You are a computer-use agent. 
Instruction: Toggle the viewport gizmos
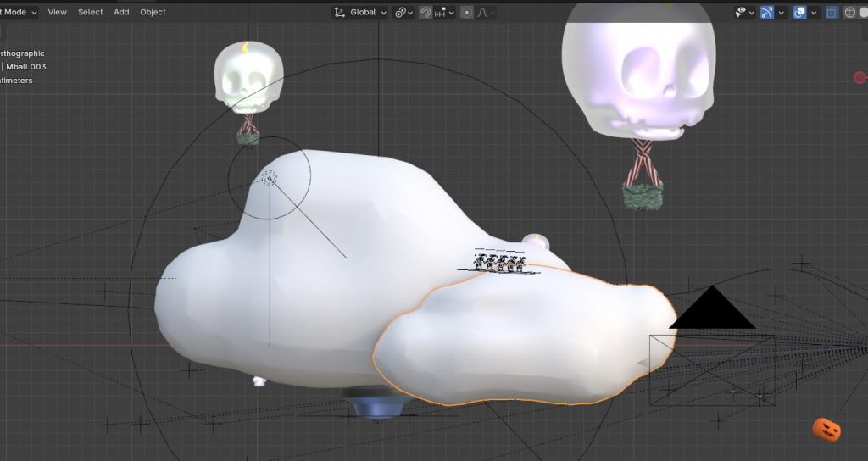pos(766,12)
